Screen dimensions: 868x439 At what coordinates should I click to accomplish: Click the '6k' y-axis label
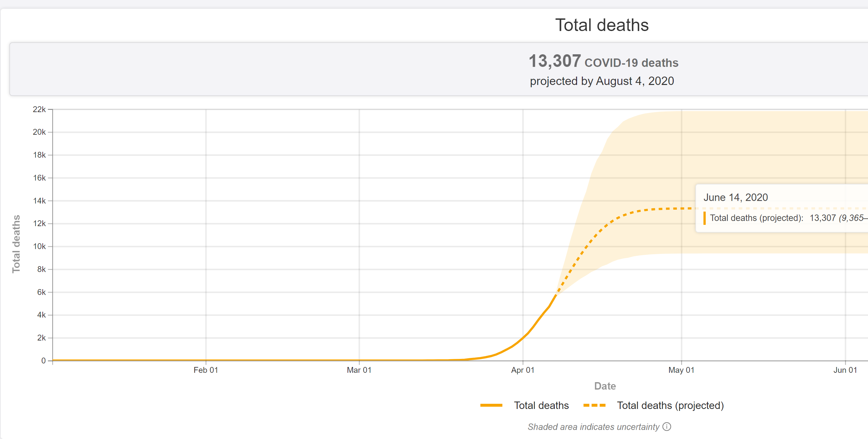(41, 292)
